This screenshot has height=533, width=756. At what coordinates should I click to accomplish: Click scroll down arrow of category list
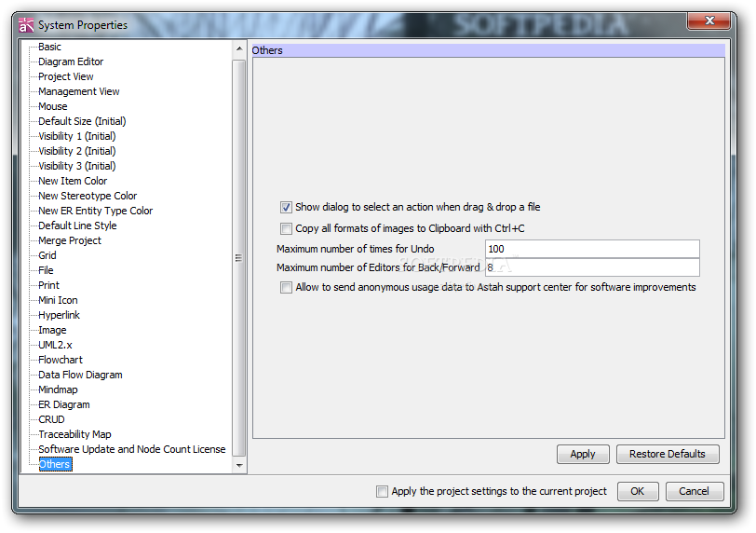pyautogui.click(x=239, y=466)
